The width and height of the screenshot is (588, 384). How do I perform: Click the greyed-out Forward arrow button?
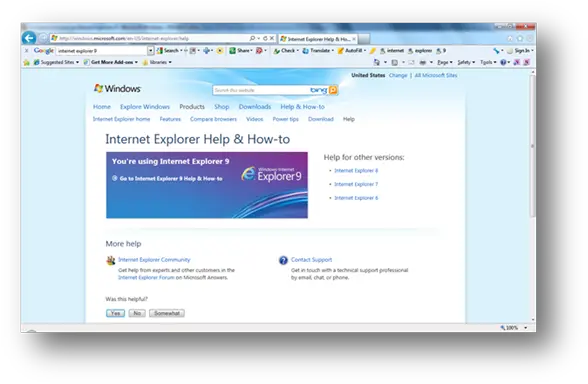click(x=43, y=38)
